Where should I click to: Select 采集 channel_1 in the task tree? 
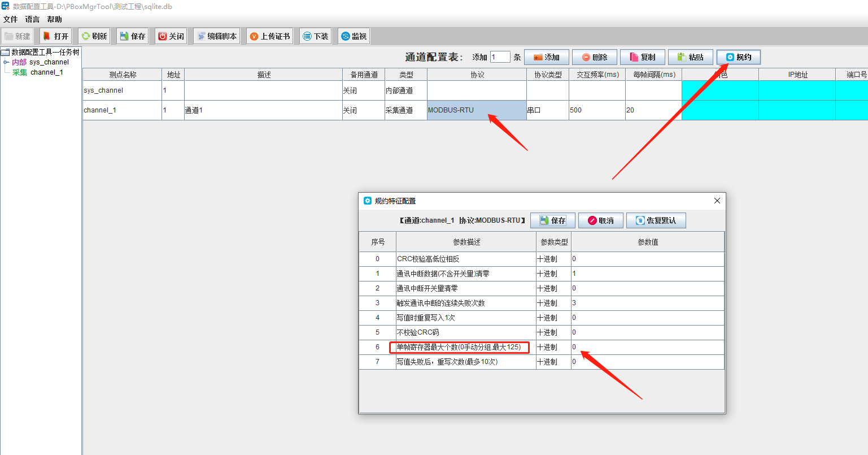38,72
